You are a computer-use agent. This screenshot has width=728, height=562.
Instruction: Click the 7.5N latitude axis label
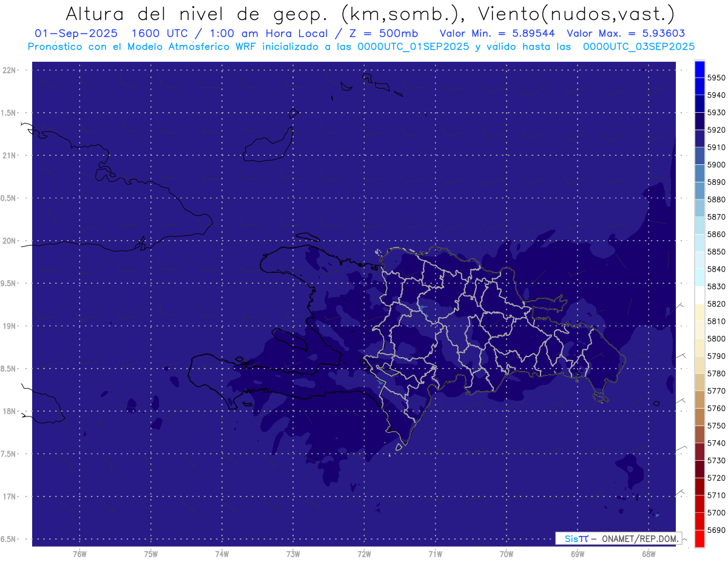pyautogui.click(x=9, y=454)
